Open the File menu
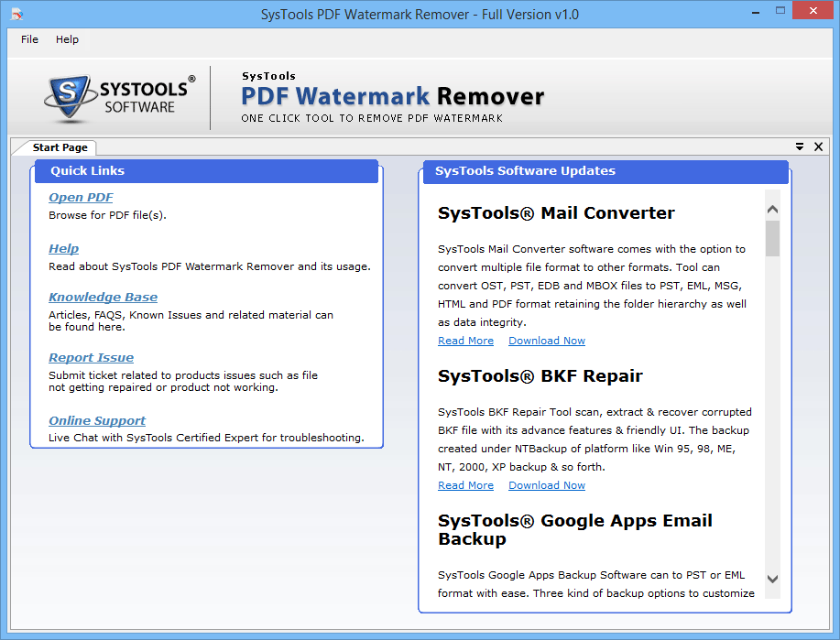 coord(28,39)
